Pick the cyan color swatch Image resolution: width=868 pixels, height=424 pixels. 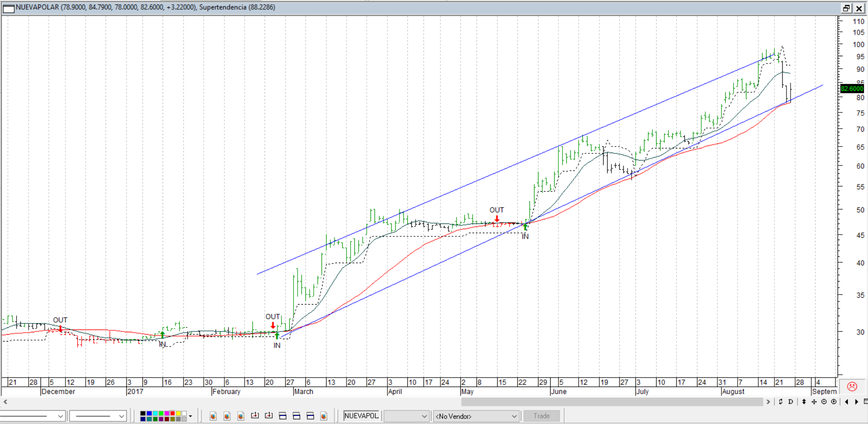click(155, 413)
